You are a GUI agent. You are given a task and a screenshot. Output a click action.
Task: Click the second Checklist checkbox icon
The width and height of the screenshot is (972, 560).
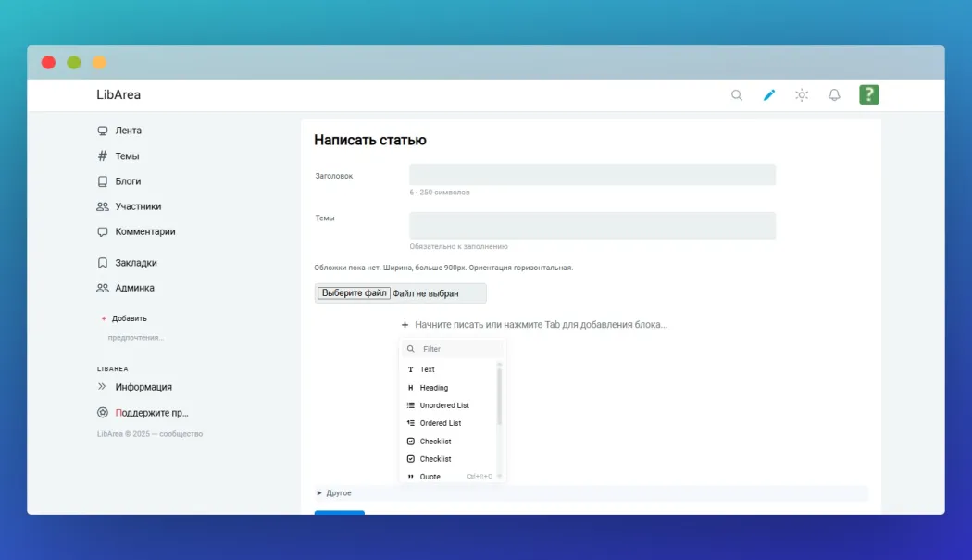(410, 459)
